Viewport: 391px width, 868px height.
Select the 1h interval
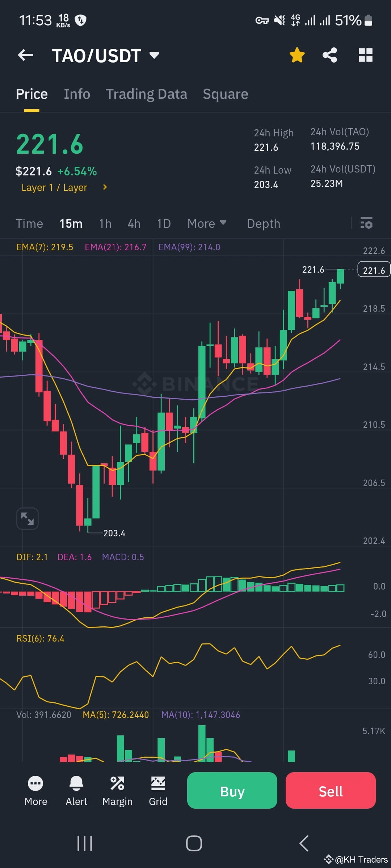pos(105,224)
